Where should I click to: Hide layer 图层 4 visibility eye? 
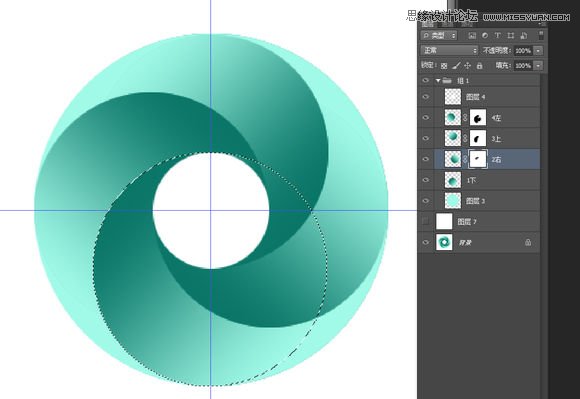click(x=426, y=97)
